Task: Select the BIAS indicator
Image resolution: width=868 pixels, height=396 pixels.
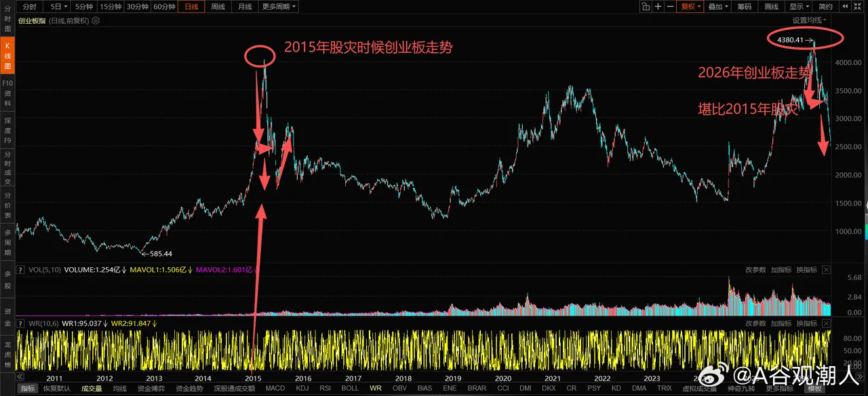Action: (425, 389)
